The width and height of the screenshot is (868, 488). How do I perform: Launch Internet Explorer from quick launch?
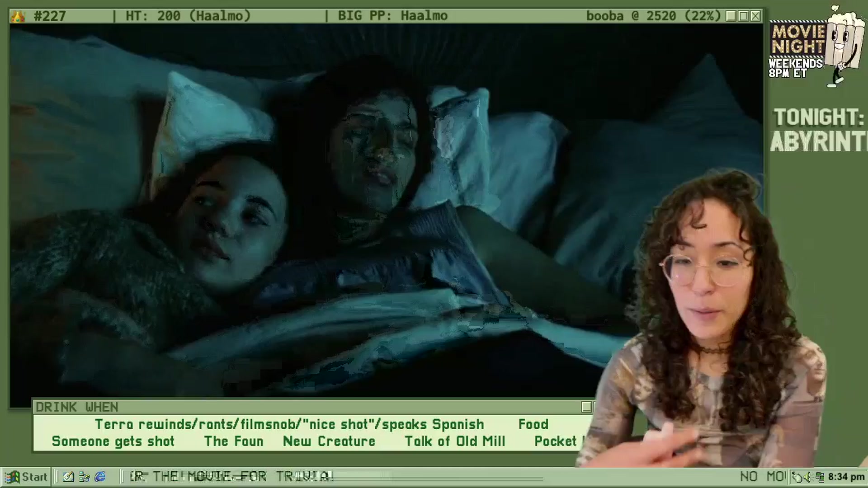100,477
